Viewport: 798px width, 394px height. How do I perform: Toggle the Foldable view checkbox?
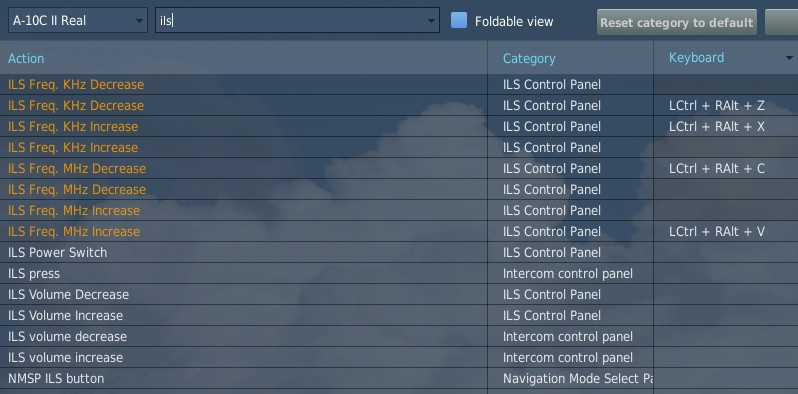click(459, 21)
